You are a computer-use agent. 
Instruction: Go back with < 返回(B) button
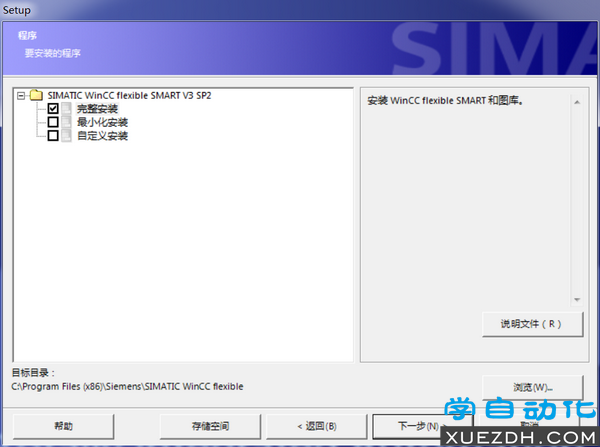pyautogui.click(x=317, y=426)
